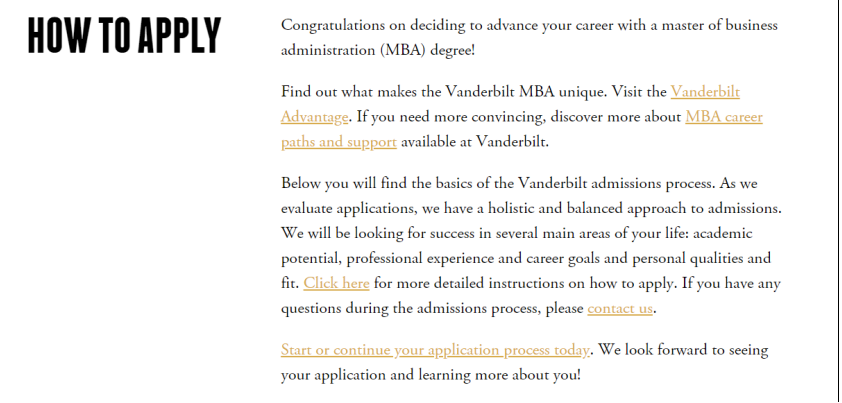Open the Vanderbilt Advantage link

(x=705, y=92)
